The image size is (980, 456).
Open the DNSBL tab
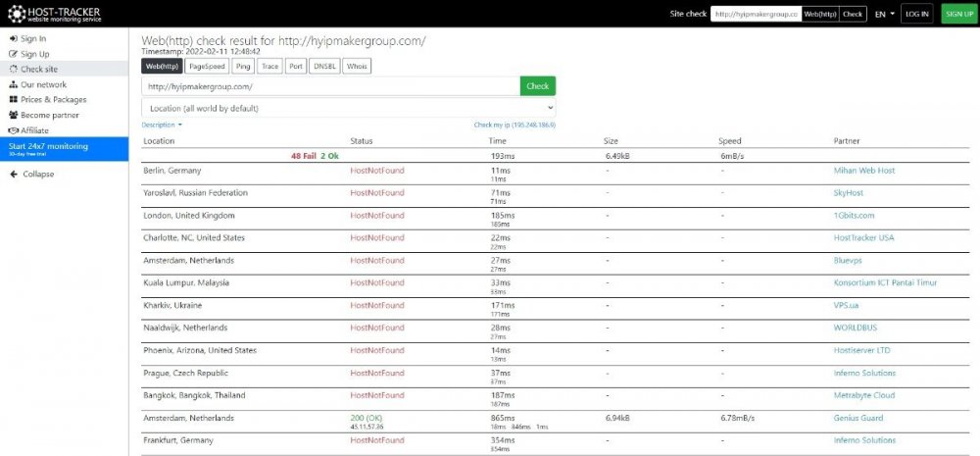click(324, 67)
